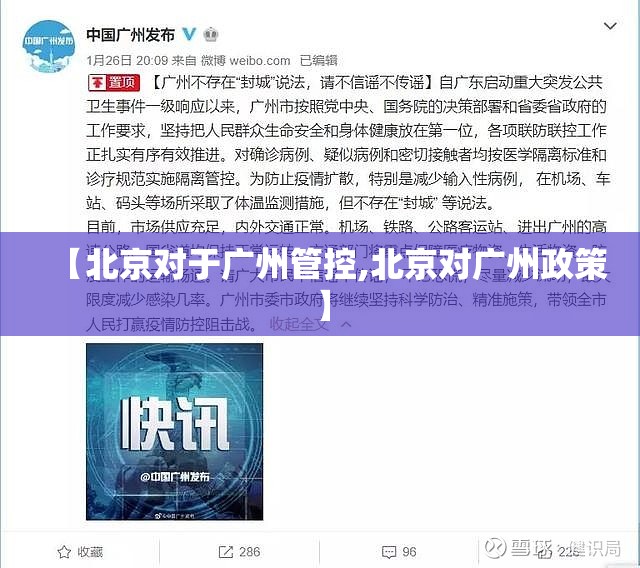640x568 pixels.
Task: Open the 快讯 image thumbnail
Action: tap(175, 432)
